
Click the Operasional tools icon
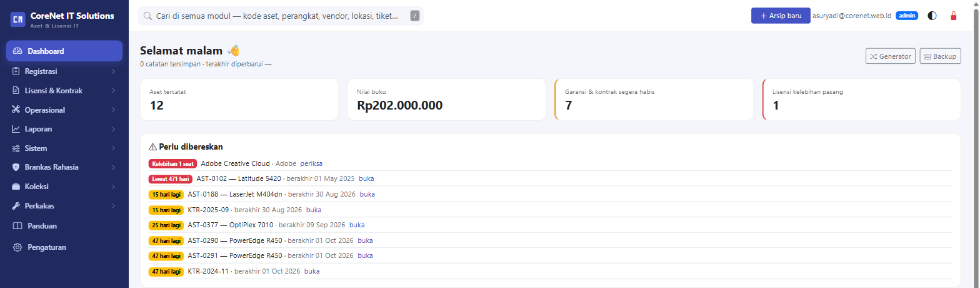(x=16, y=110)
